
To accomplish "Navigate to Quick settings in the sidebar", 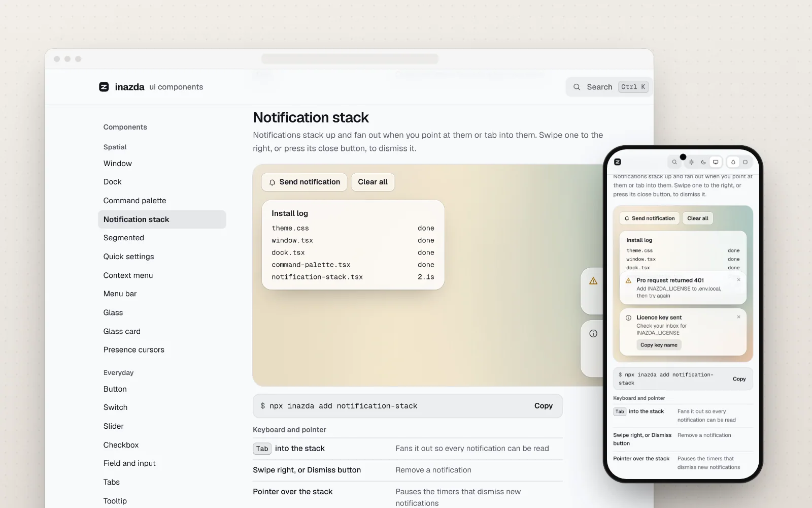I will [x=162, y=257].
